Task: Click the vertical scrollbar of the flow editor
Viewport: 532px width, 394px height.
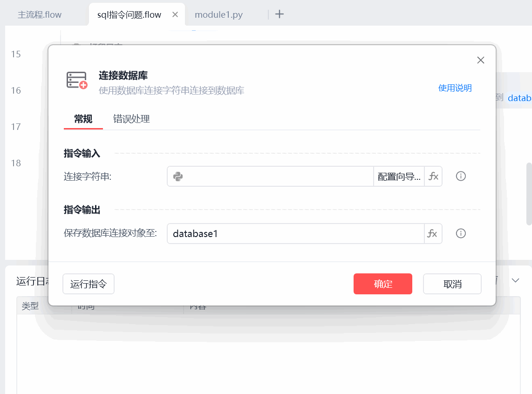Action: (529, 194)
